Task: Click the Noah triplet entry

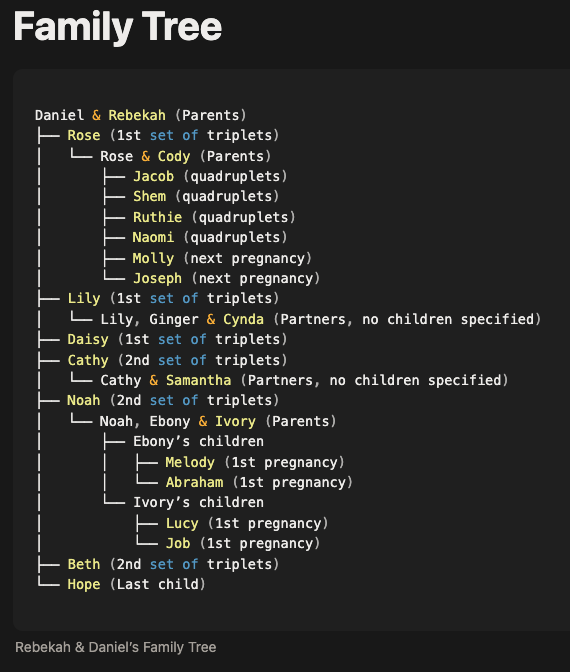Action: [173, 400]
